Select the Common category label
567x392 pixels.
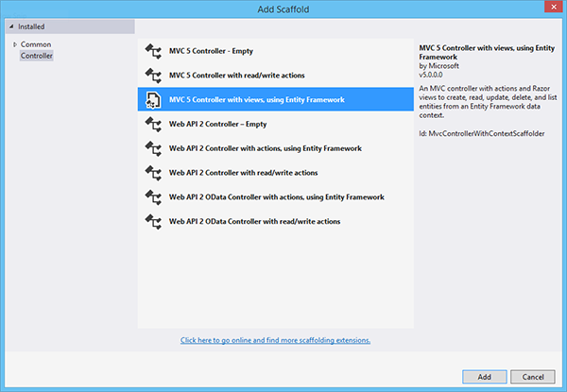pyautogui.click(x=36, y=44)
